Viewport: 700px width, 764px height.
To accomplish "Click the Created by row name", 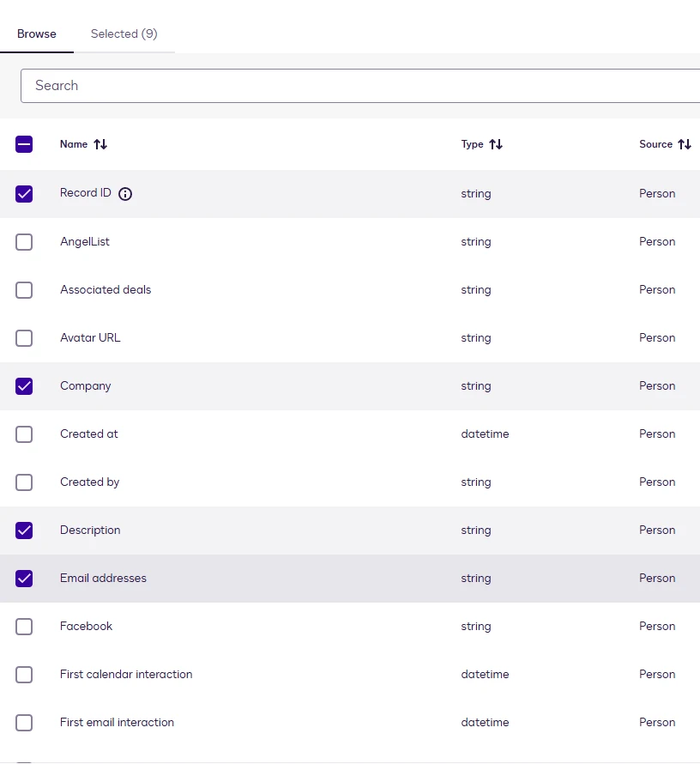I will pyautogui.click(x=89, y=482).
